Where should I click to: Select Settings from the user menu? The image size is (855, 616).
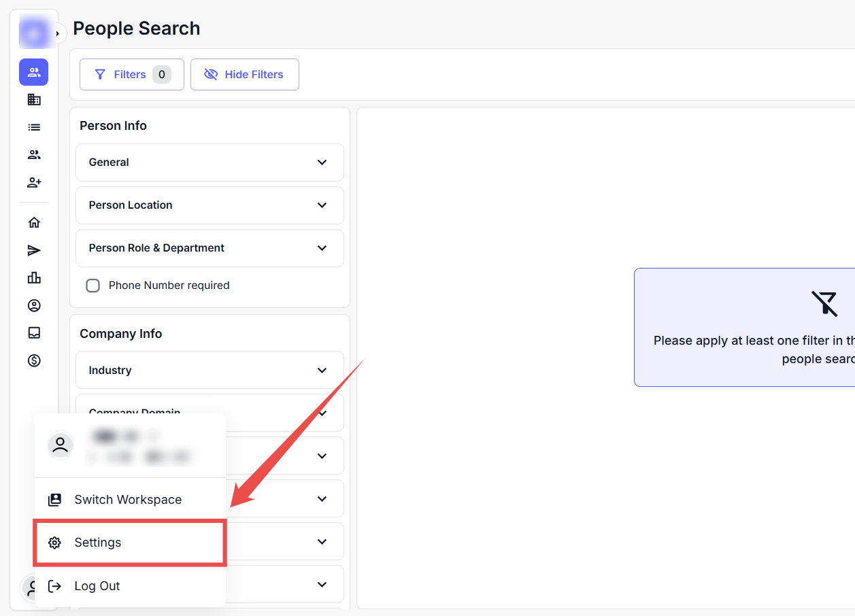129,543
